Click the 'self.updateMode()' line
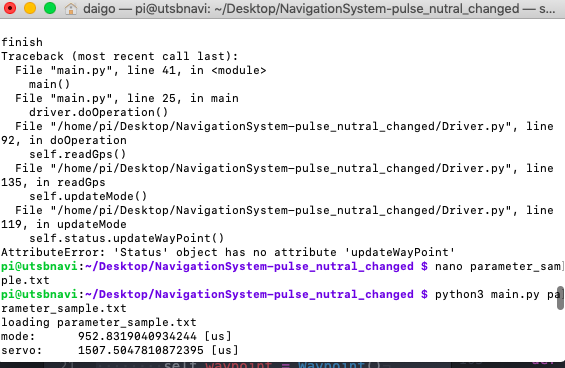 88,196
